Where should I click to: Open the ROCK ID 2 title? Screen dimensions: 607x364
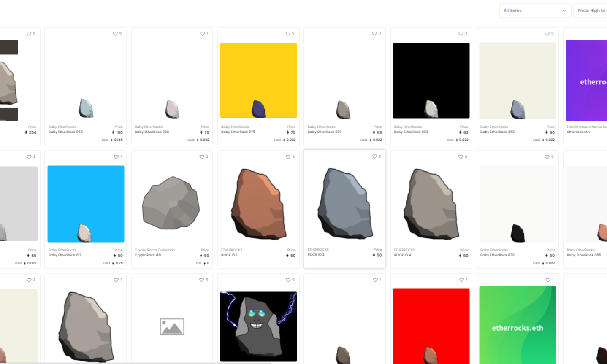(316, 255)
